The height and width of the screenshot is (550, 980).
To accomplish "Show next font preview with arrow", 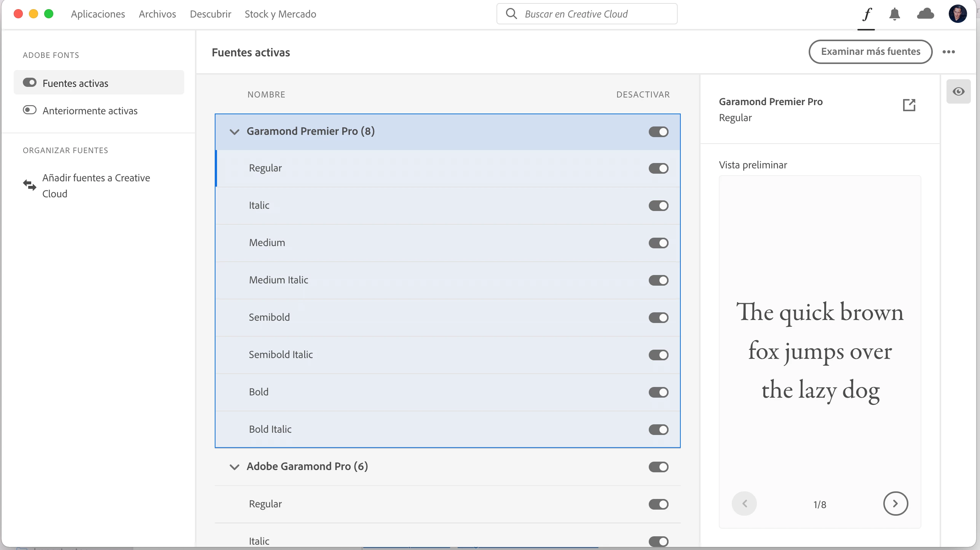I will (x=895, y=504).
